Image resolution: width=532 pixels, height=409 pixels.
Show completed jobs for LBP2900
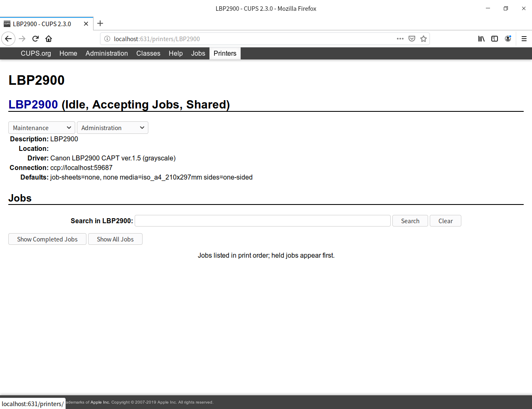point(47,239)
